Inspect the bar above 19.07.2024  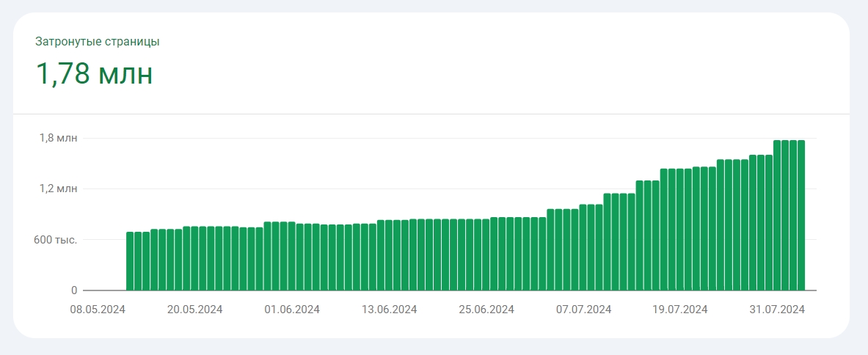[680, 230]
